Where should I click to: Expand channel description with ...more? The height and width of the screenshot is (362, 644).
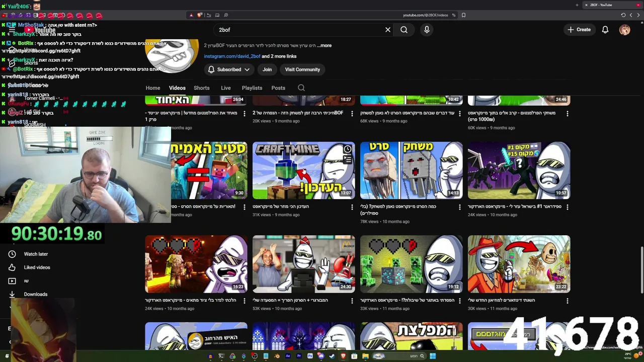[325, 45]
